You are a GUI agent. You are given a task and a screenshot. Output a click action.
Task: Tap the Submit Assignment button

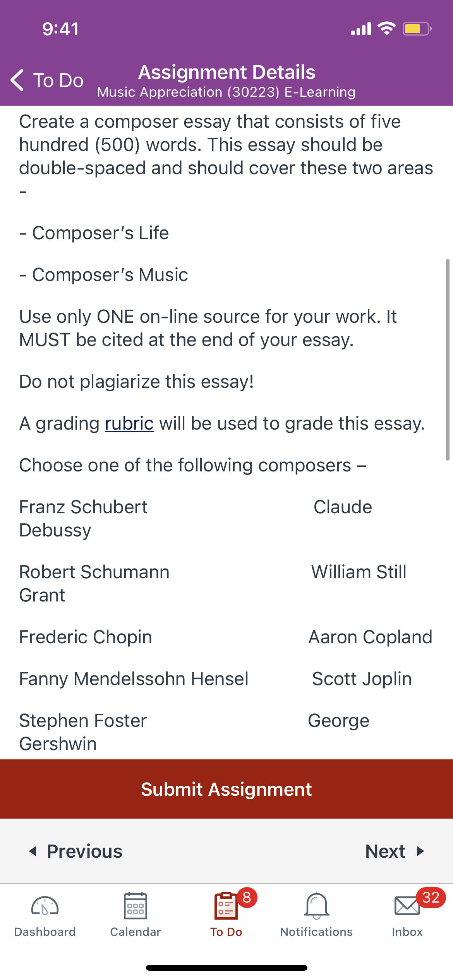coord(226,789)
